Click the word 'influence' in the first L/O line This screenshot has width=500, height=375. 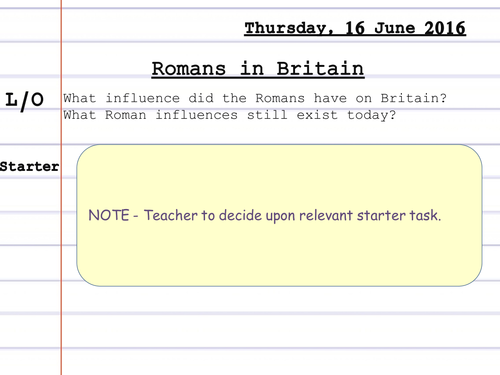tap(143, 98)
